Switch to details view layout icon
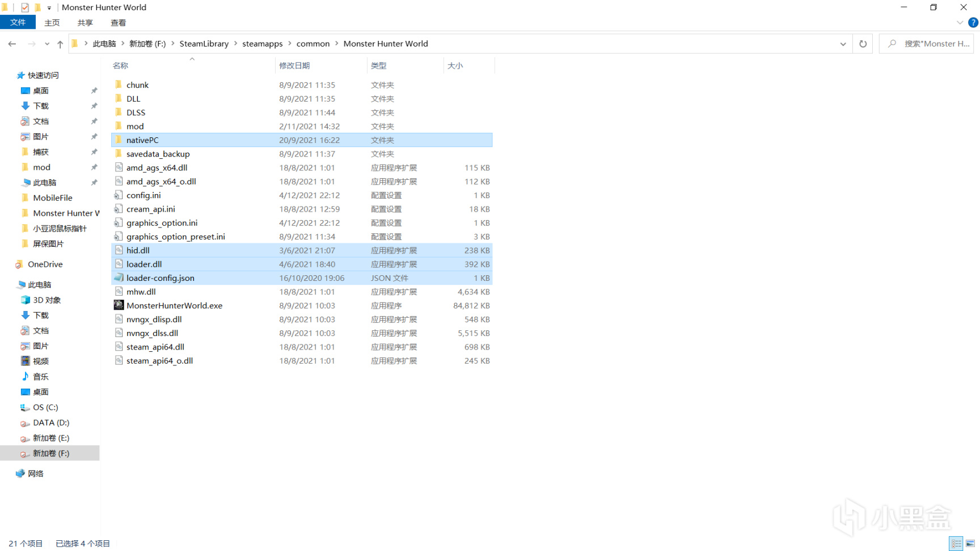980x551 pixels. pyautogui.click(x=956, y=544)
